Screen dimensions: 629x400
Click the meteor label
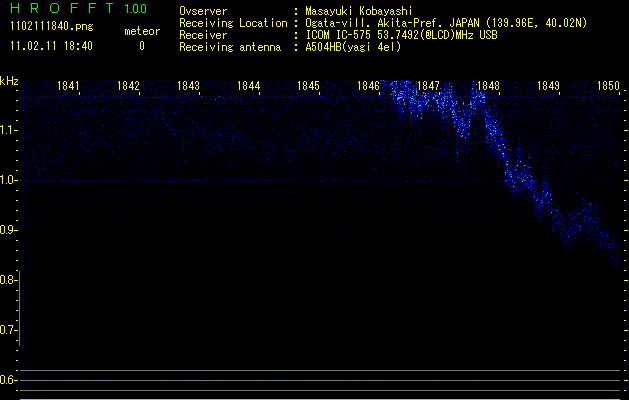click(142, 31)
